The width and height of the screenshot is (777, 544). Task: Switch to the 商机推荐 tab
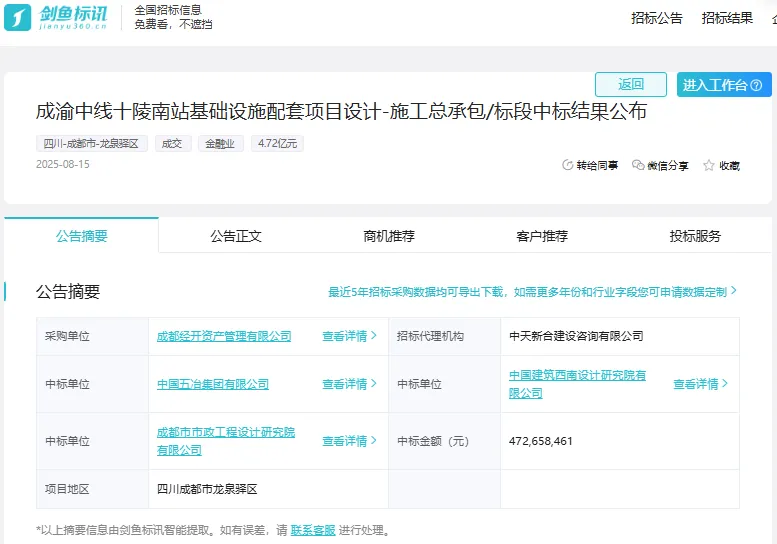(x=389, y=236)
